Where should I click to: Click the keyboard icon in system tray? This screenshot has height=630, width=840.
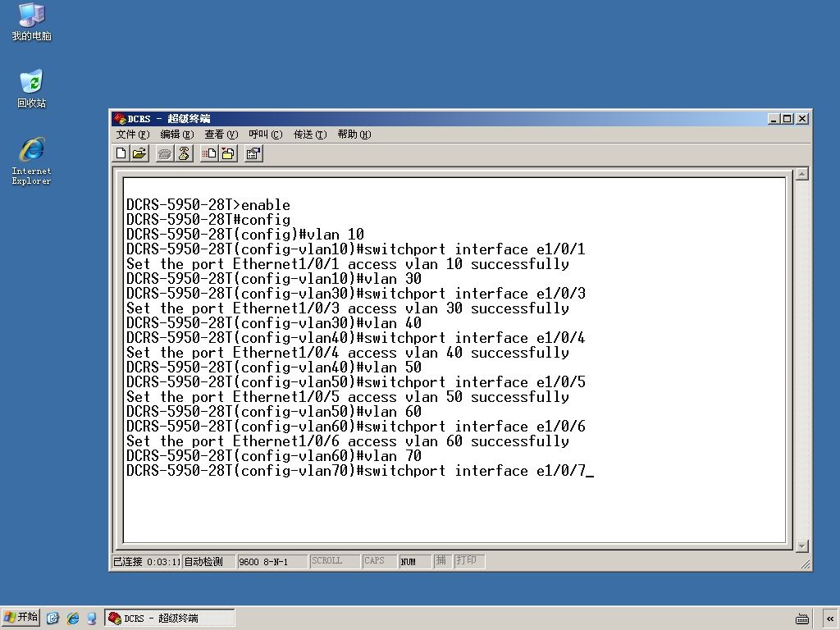point(802,619)
